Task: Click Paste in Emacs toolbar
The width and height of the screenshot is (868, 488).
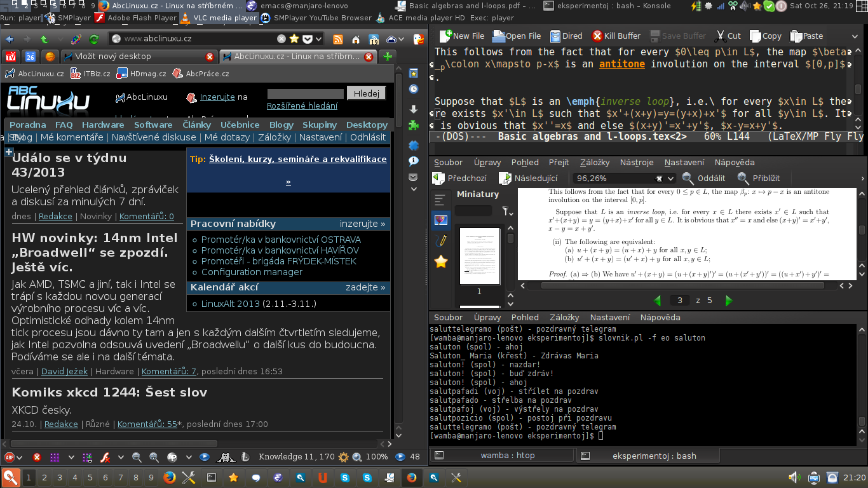Action: click(806, 36)
